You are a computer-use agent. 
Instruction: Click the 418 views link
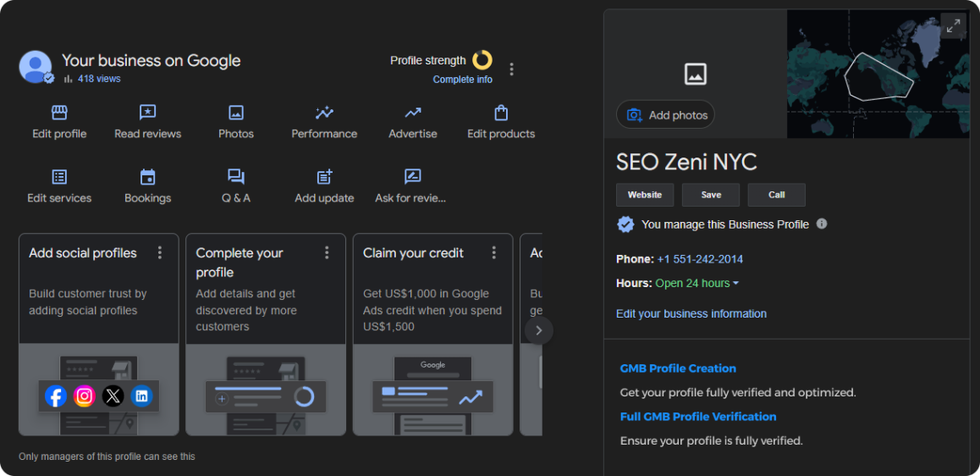(99, 79)
